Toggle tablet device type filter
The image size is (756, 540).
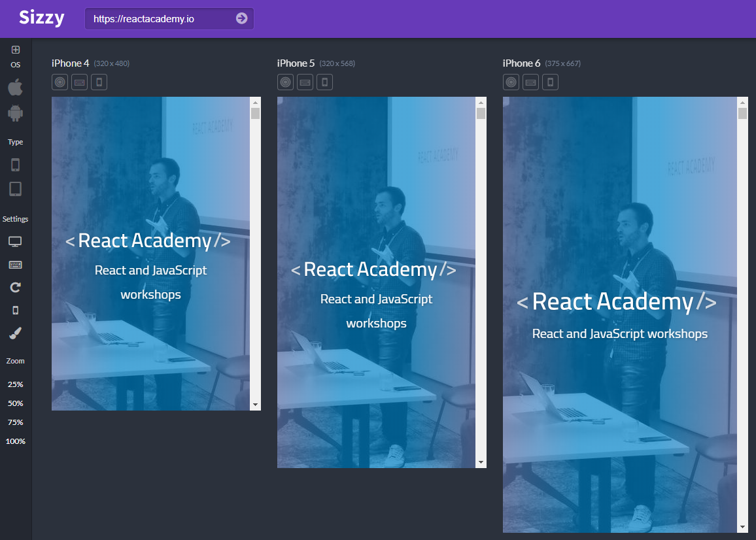coord(16,189)
